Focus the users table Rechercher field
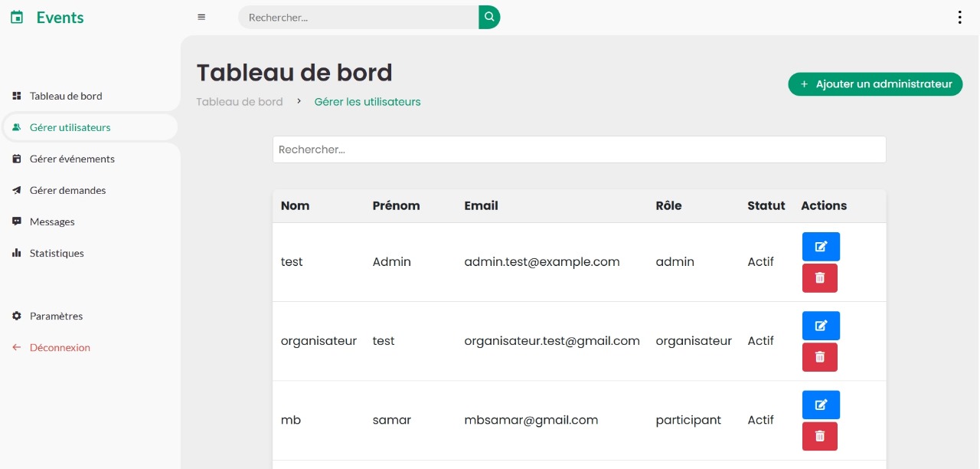 pos(580,149)
